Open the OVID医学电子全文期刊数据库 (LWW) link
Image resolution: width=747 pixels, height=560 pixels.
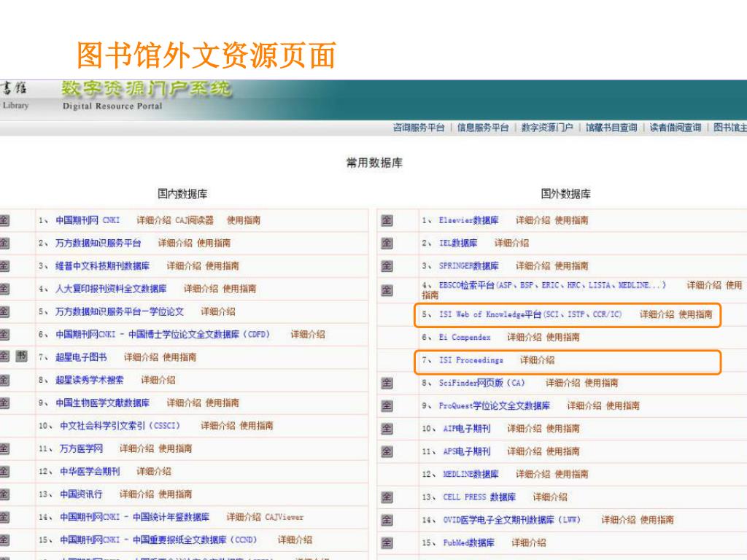(512, 520)
